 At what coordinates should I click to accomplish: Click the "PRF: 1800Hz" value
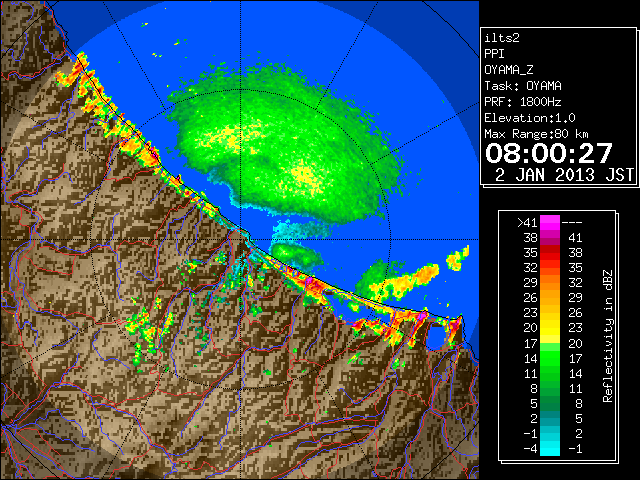coord(523,102)
